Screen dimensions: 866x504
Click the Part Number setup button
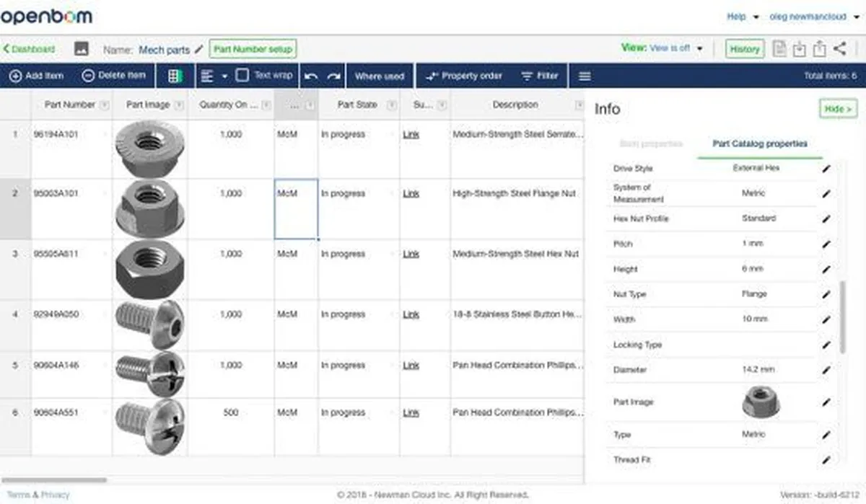pos(253,49)
